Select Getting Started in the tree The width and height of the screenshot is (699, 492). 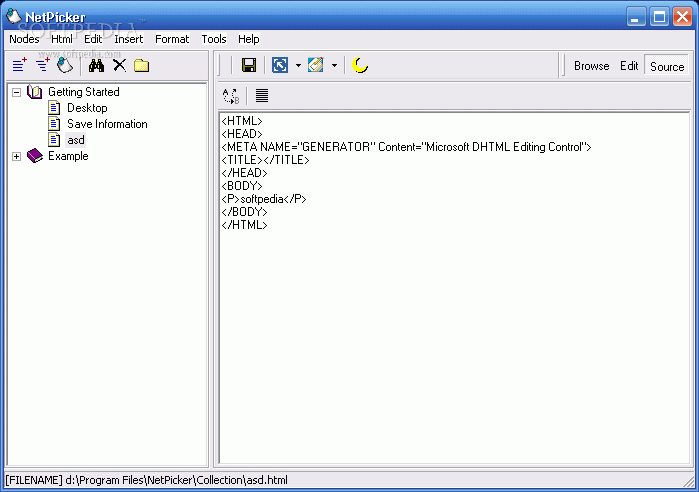[x=84, y=92]
